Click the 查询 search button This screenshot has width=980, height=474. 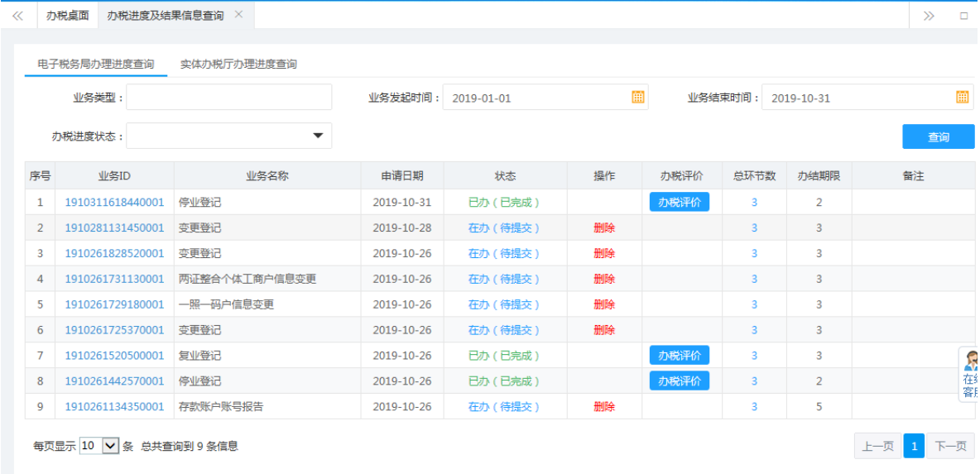click(938, 137)
